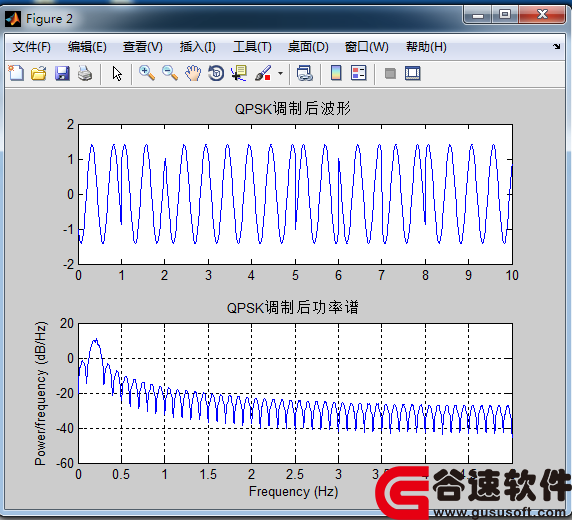The height and width of the screenshot is (520, 572).
Task: Open the 帮助(H) menu
Action: (x=426, y=47)
